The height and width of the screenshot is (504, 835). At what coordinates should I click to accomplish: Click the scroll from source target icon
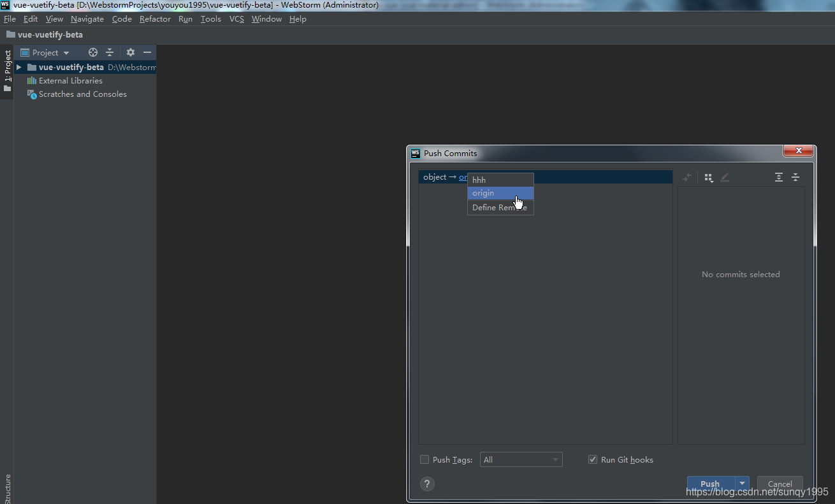[x=93, y=52]
